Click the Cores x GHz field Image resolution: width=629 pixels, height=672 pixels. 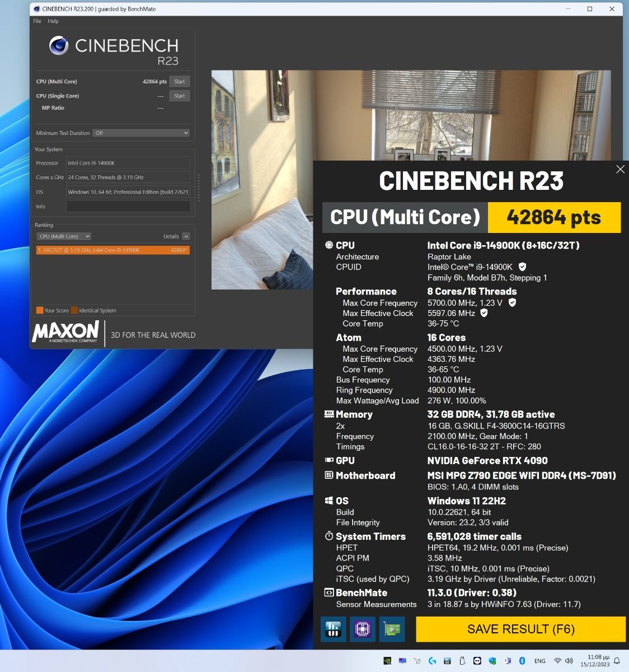pyautogui.click(x=128, y=177)
